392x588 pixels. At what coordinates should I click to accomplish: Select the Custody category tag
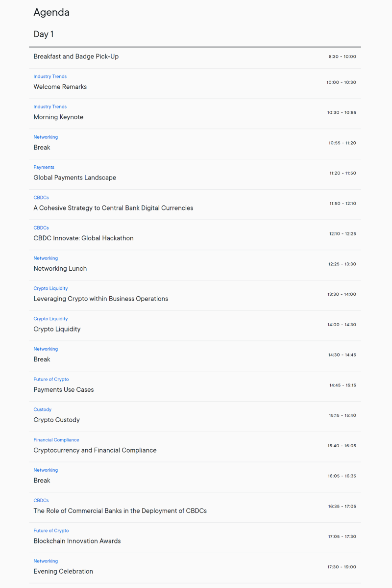coord(42,409)
